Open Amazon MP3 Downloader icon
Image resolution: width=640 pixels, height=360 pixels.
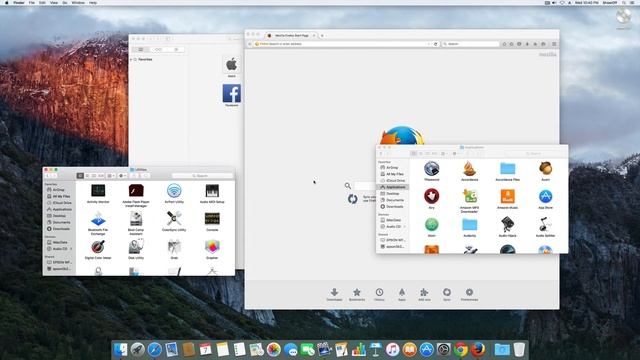469,196
